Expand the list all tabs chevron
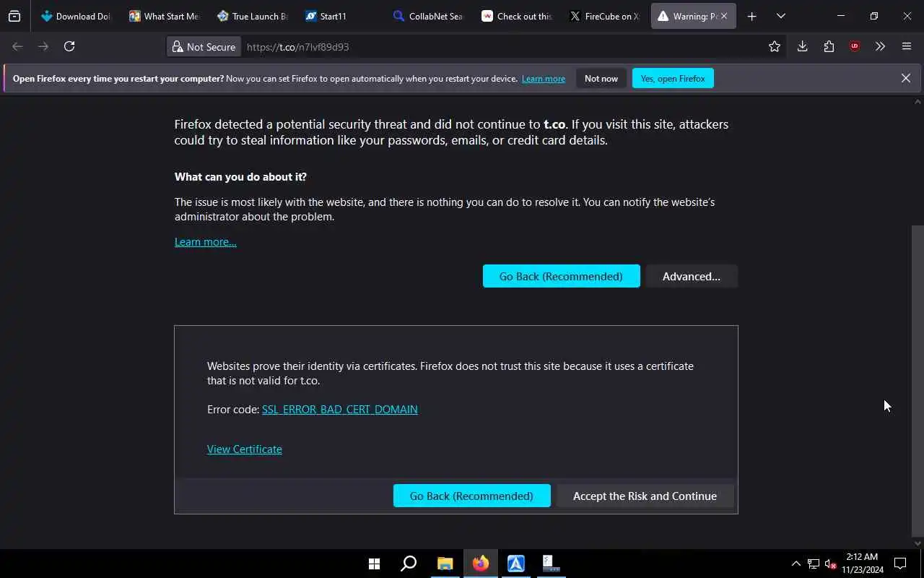 pos(780,16)
